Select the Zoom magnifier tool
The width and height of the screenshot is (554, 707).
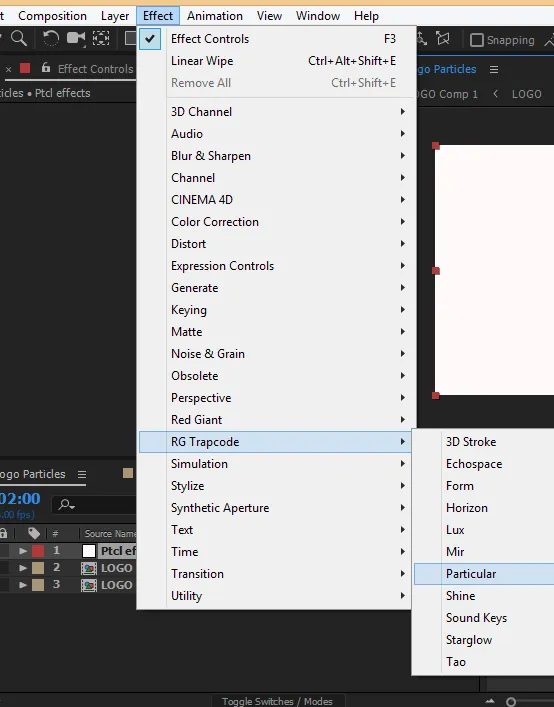[x=19, y=39]
